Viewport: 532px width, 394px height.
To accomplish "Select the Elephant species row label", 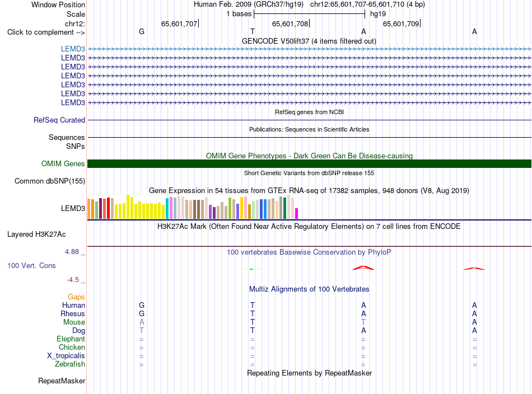I will 71,339.
